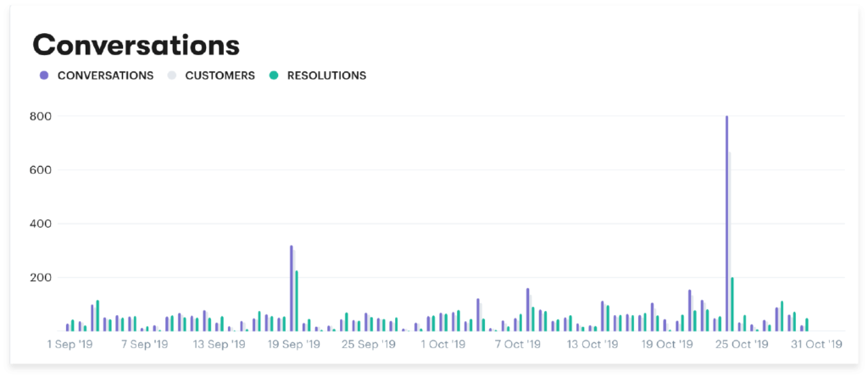The height and width of the screenshot is (377, 868).
Task: Click the Conversations chart title
Action: pos(136,46)
